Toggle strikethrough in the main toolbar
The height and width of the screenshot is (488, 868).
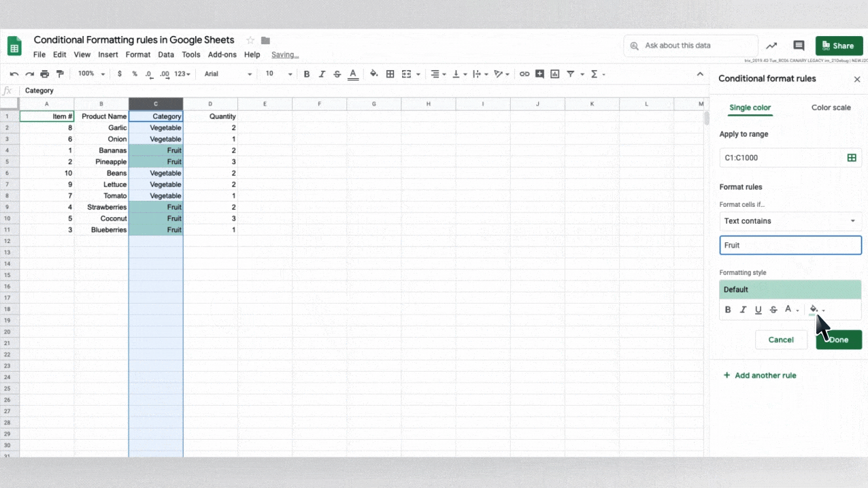(x=337, y=74)
